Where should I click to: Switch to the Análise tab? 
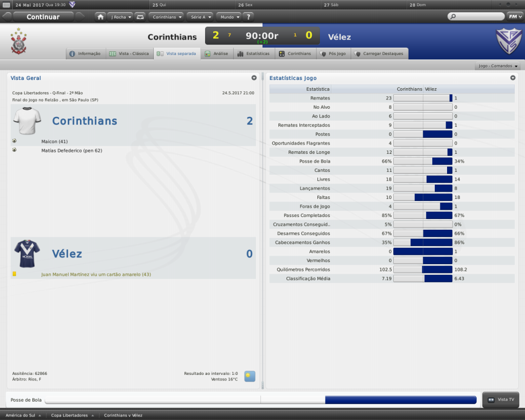(x=217, y=53)
